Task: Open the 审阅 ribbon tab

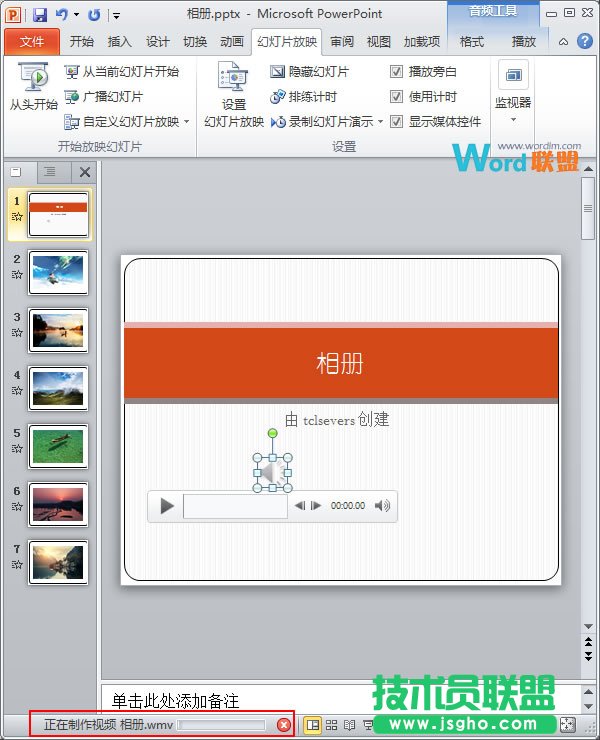Action: (x=342, y=42)
